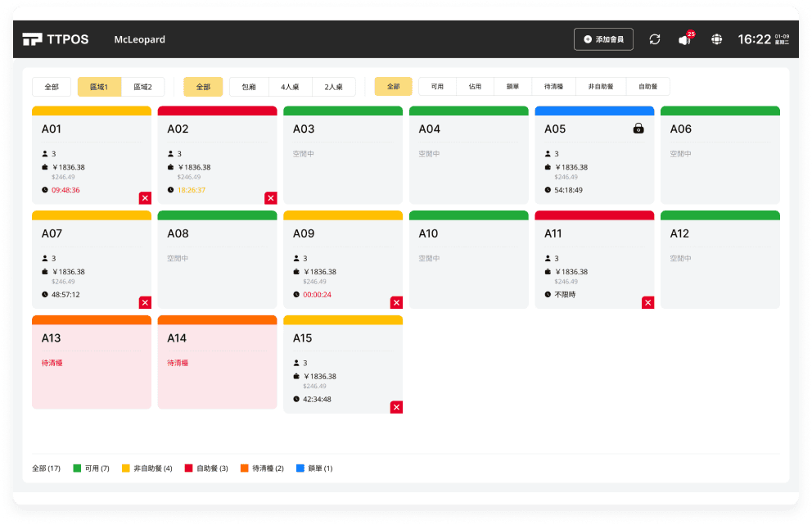Screen dimensions: 812x525
Task: Filter by 待清檯 status
Action: [553, 87]
